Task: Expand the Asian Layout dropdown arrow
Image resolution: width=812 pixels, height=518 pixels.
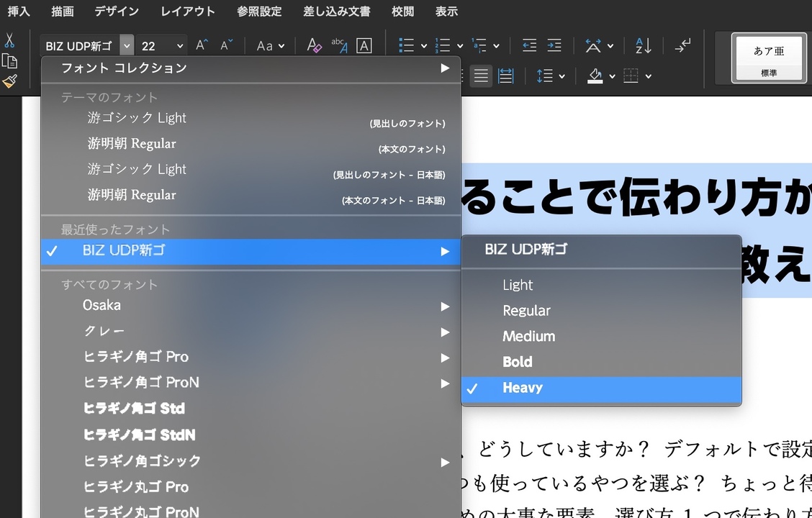Action: pyautogui.click(x=610, y=45)
